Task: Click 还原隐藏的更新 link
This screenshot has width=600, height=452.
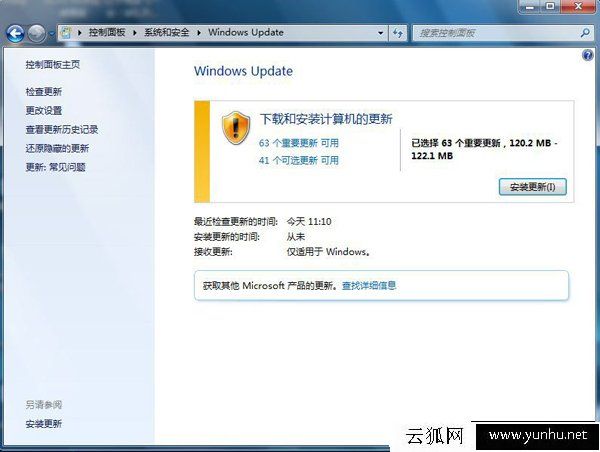Action: pos(57,148)
